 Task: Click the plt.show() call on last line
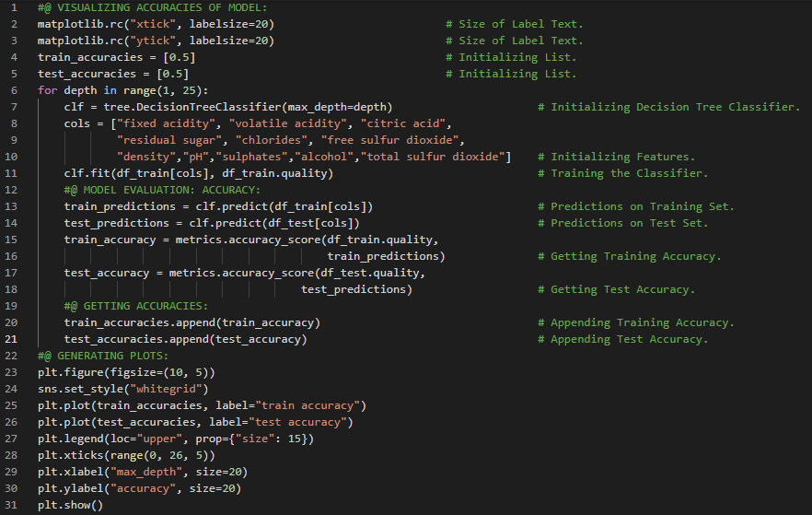70,505
